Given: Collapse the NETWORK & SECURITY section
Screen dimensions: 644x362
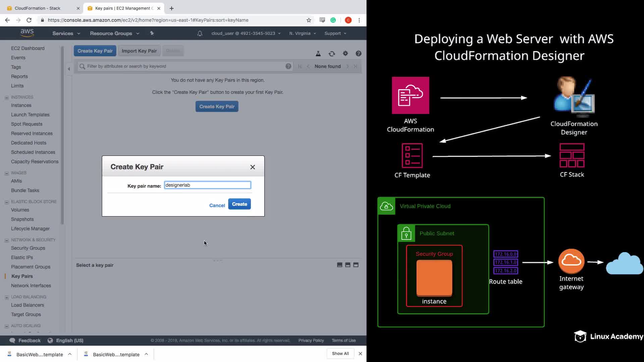Looking at the screenshot, I should (7, 240).
